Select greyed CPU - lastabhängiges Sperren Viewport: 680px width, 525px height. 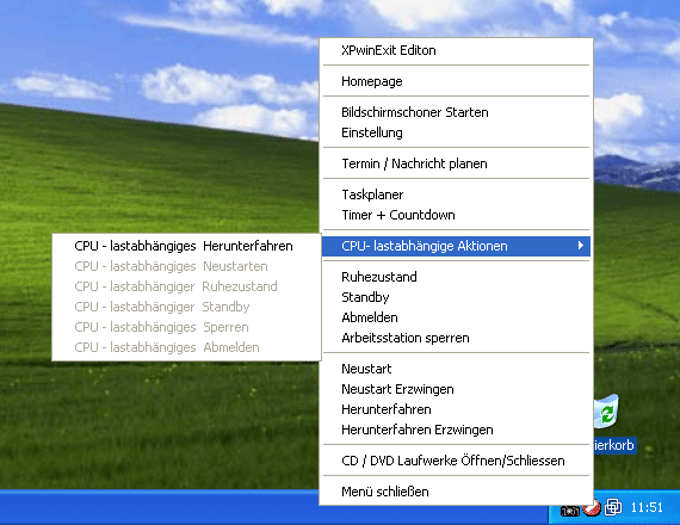tap(186, 327)
